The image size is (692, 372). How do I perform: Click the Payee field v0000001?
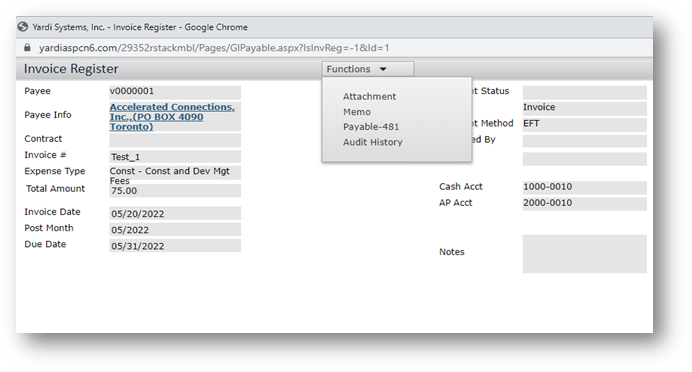pos(175,92)
